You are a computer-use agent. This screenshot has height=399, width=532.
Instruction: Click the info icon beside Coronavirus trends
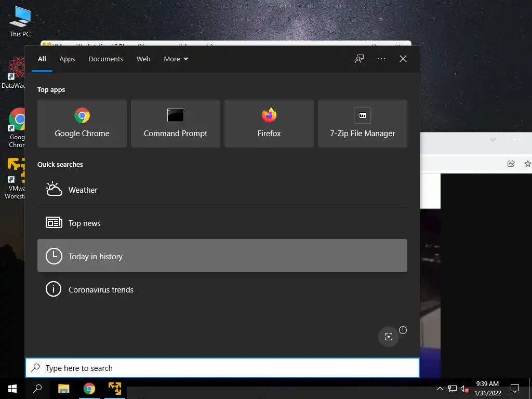(x=54, y=289)
